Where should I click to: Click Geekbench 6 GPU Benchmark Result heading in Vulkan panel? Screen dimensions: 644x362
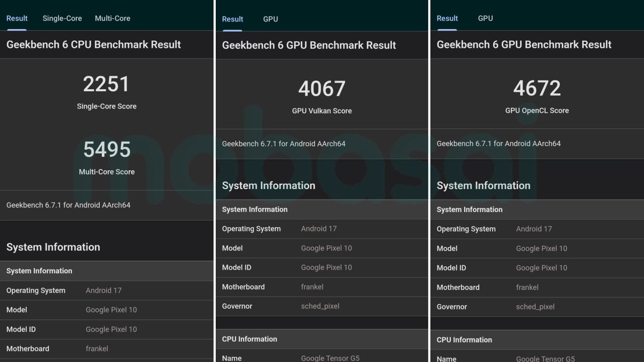tap(309, 45)
